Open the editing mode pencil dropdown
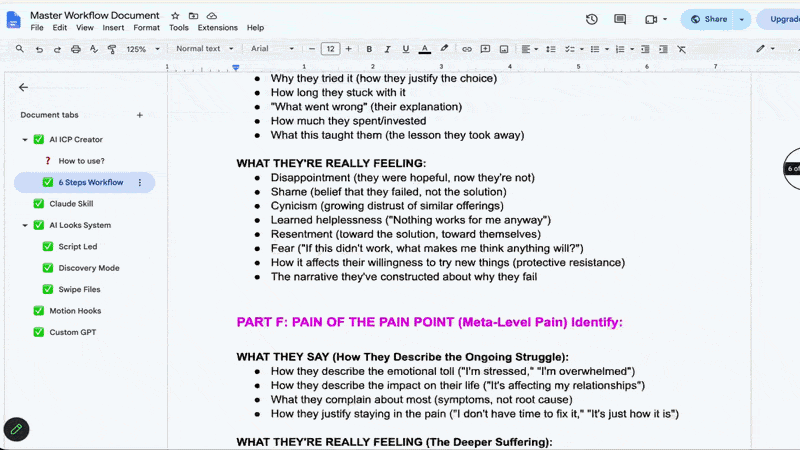The image size is (800, 450). tap(765, 48)
